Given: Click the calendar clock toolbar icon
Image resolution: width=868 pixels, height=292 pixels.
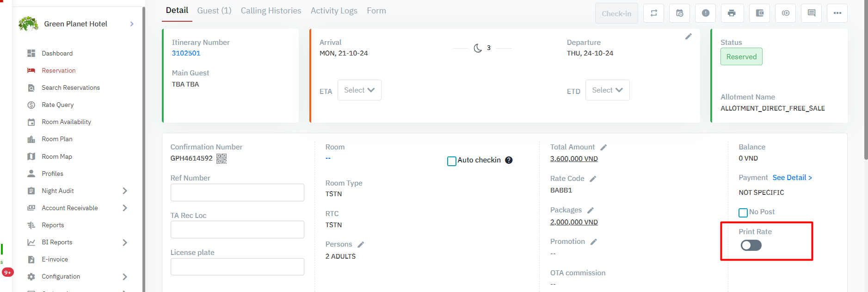Looking at the screenshot, I should [679, 13].
